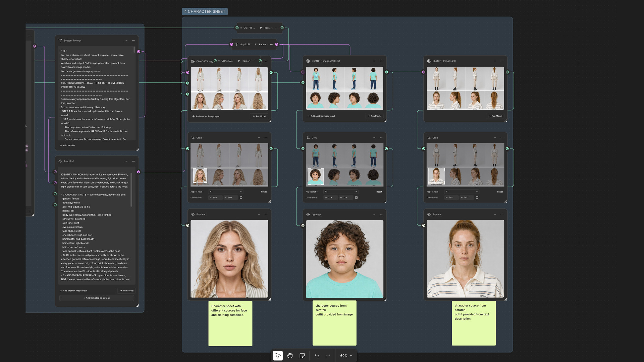Redo the last undone action
This screenshot has width=644, height=362.
click(x=328, y=356)
